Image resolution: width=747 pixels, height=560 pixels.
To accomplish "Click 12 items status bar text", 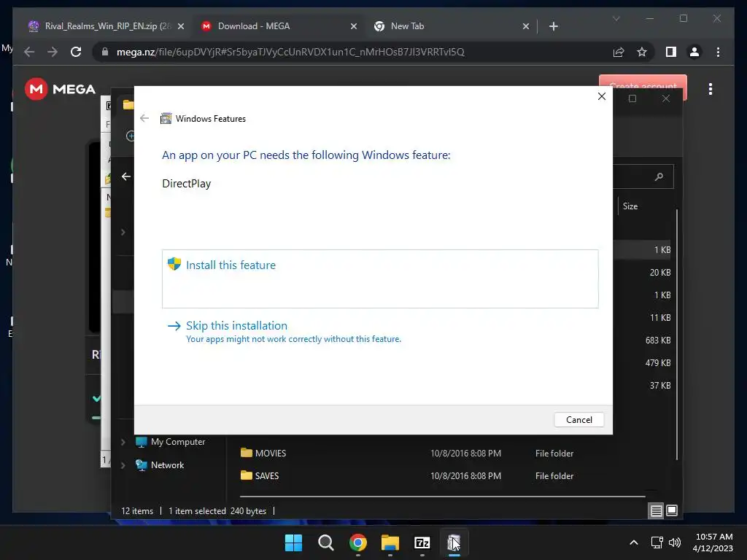I will pyautogui.click(x=137, y=511).
